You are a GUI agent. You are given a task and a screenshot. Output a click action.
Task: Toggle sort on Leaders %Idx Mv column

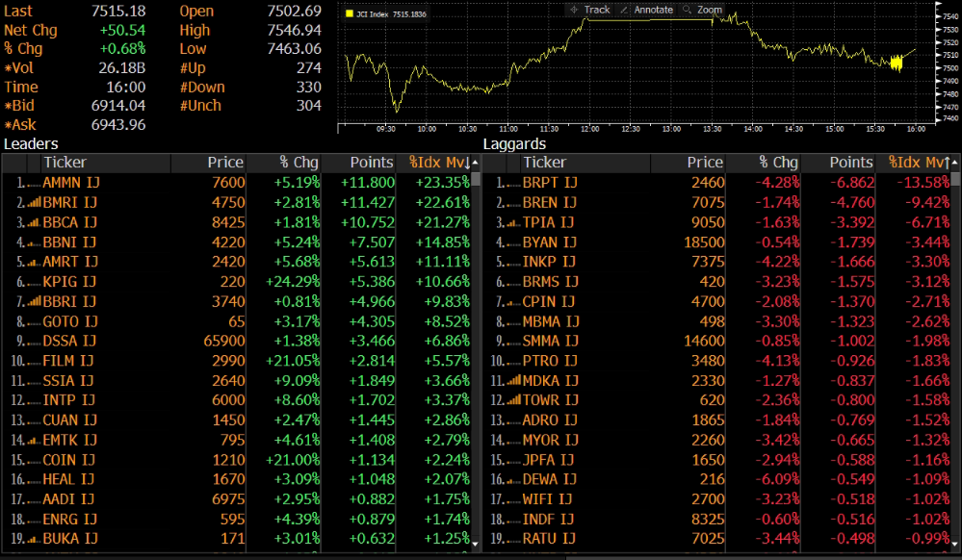[x=439, y=163]
